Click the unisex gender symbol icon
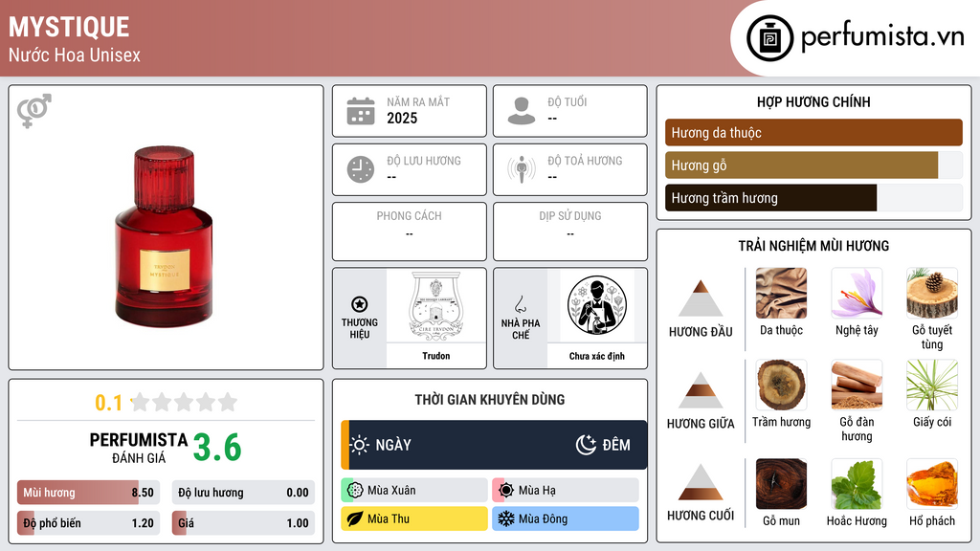 (x=34, y=111)
